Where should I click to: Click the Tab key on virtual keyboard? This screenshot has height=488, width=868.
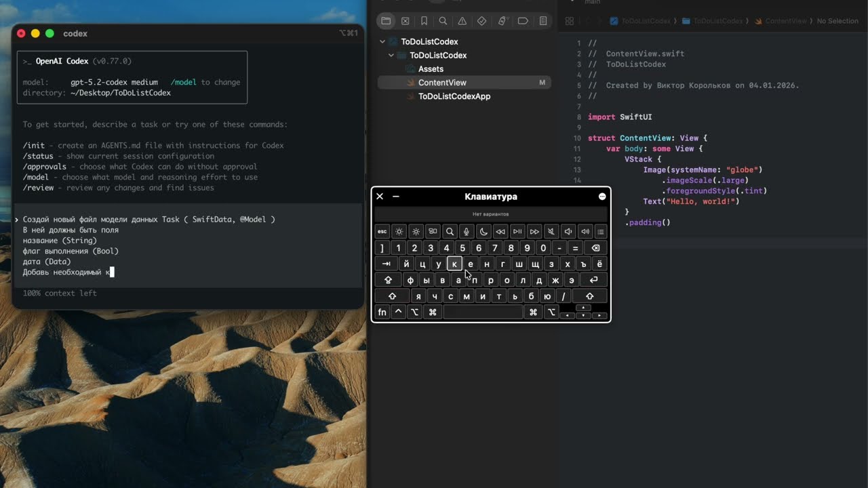pyautogui.click(x=386, y=264)
